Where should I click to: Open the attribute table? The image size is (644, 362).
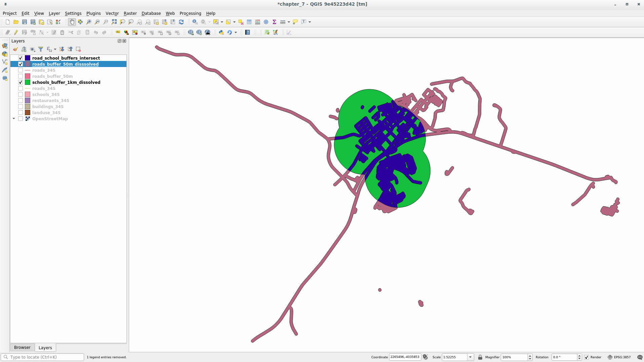point(249,22)
